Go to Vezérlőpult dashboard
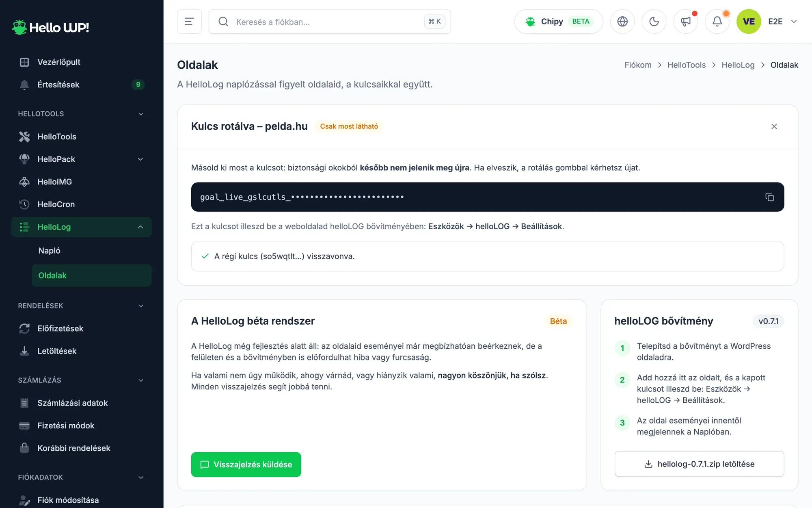This screenshot has width=812, height=508. 81,62
